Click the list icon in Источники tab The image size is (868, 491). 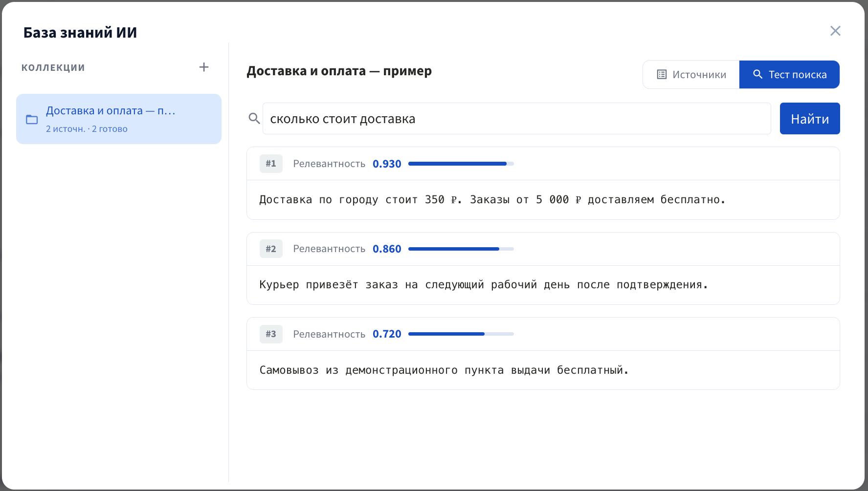click(662, 74)
